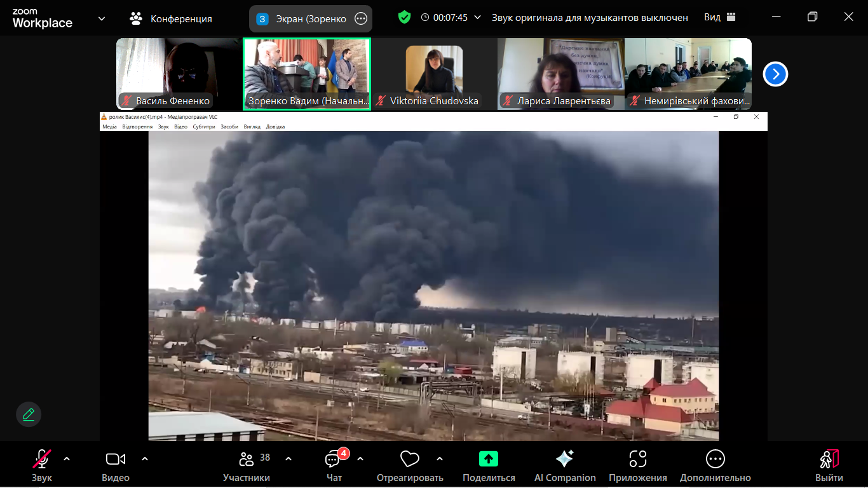Screen dimensions: 868x488
Task: Select the Конференция tab
Action: click(171, 18)
